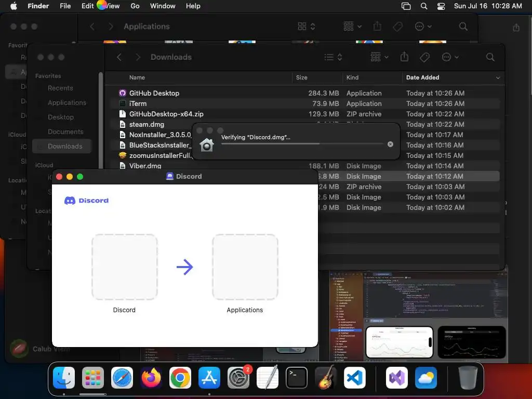The height and width of the screenshot is (399, 532).
Task: Search in the Applications window
Action: (463, 26)
